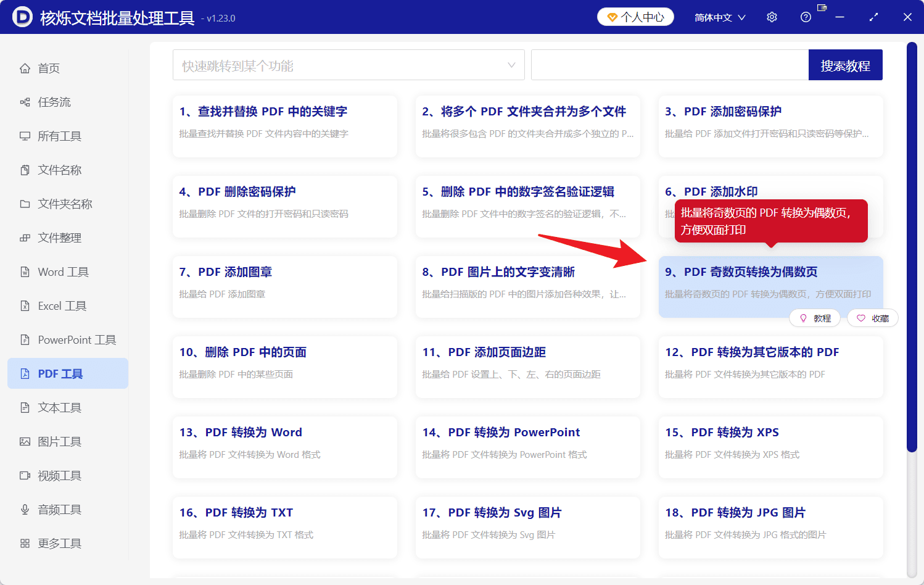Click the tutorial search input field
The width and height of the screenshot is (924, 585).
[670, 65]
